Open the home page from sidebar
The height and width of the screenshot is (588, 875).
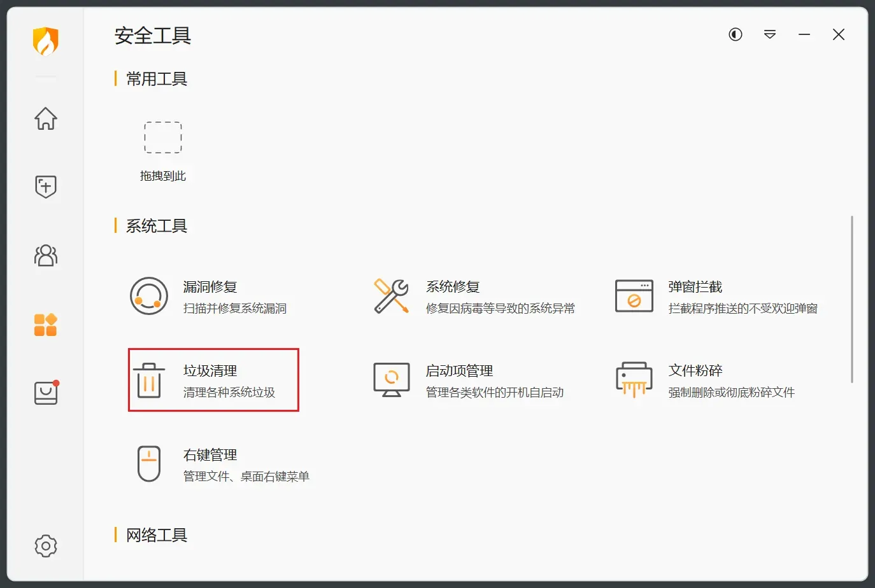[x=45, y=118]
